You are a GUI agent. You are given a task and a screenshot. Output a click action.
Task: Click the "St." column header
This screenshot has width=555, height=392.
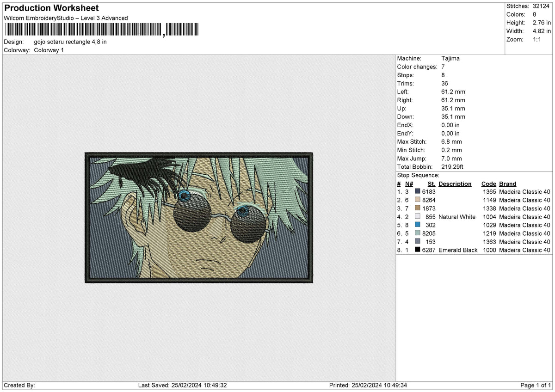pos(432,184)
